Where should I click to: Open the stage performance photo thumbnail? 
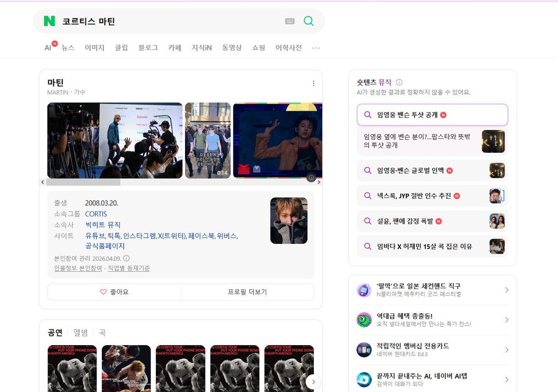pos(278,140)
